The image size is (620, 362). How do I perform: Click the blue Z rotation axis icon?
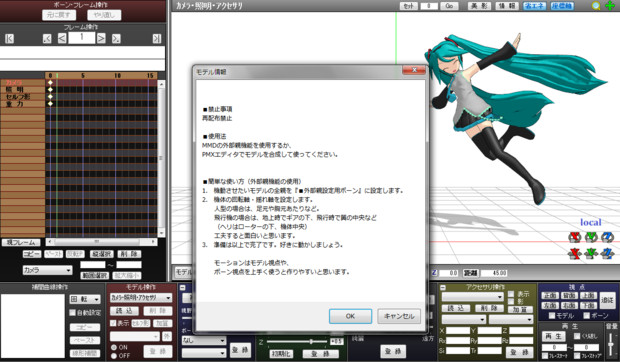[x=607, y=237]
